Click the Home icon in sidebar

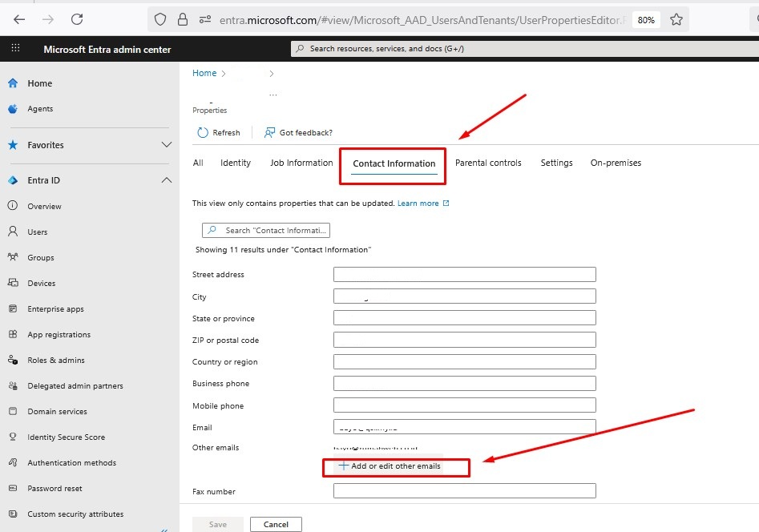point(13,83)
